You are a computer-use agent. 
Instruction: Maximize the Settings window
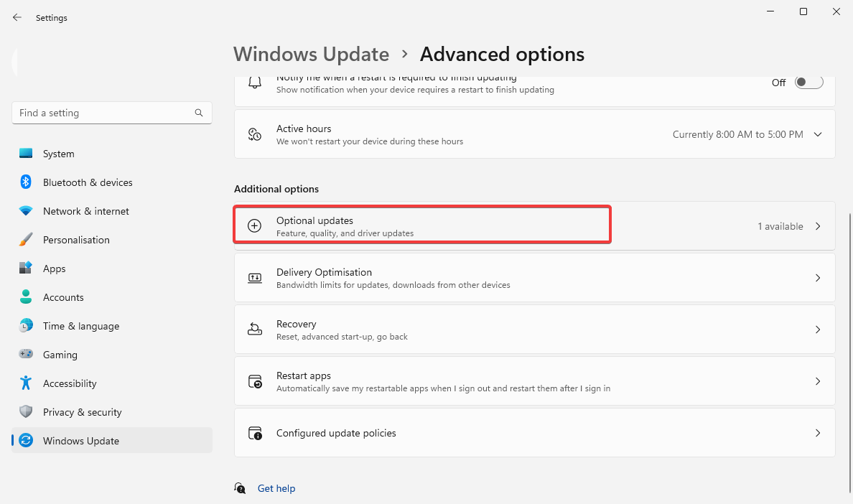click(803, 11)
